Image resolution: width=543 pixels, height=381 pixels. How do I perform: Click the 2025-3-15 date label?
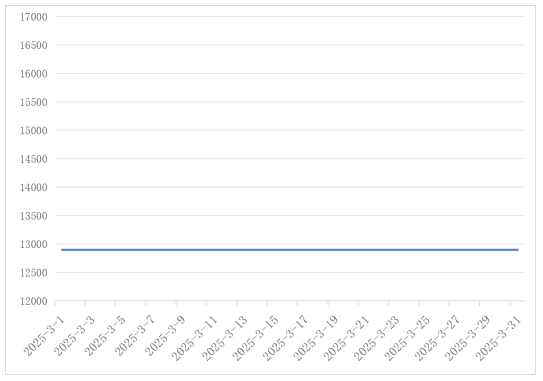coord(255,338)
